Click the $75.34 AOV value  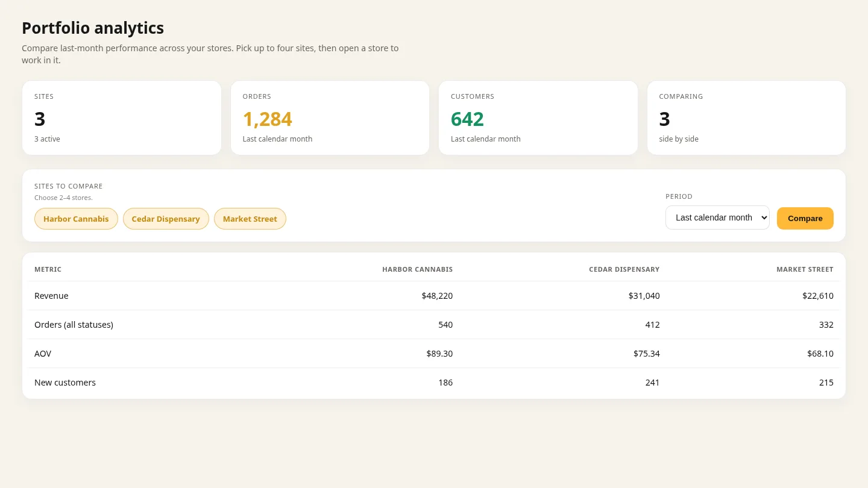coord(647,354)
